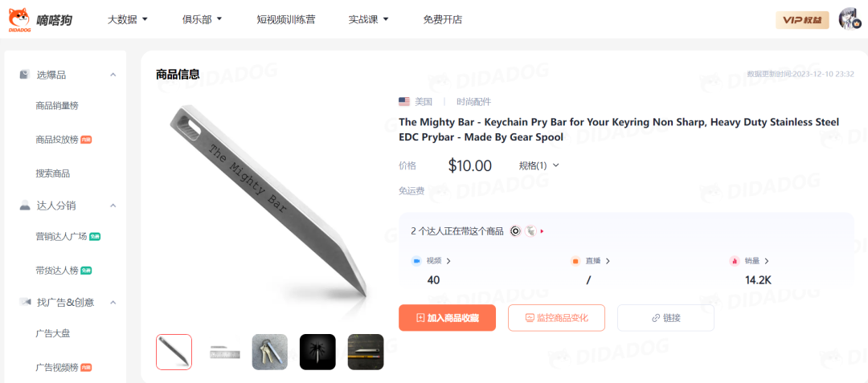The image size is (868, 383).
Task: Click the red arrow beside influencer avatars
Action: tap(542, 231)
